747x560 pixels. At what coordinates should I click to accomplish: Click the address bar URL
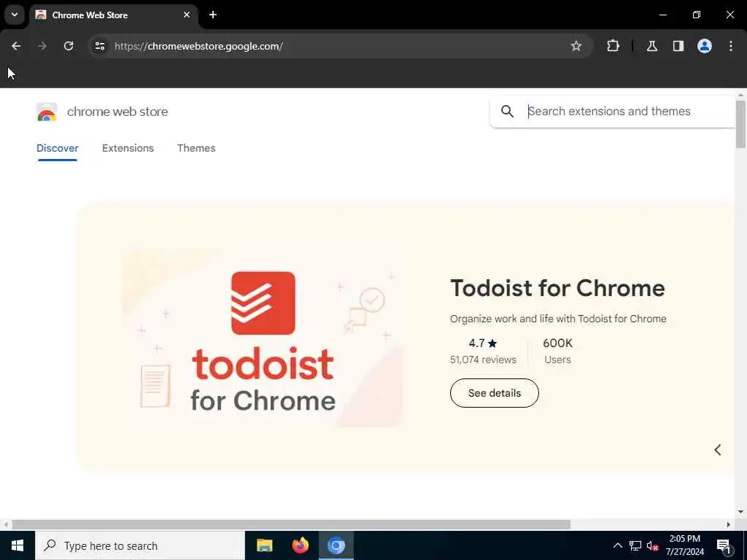click(198, 46)
